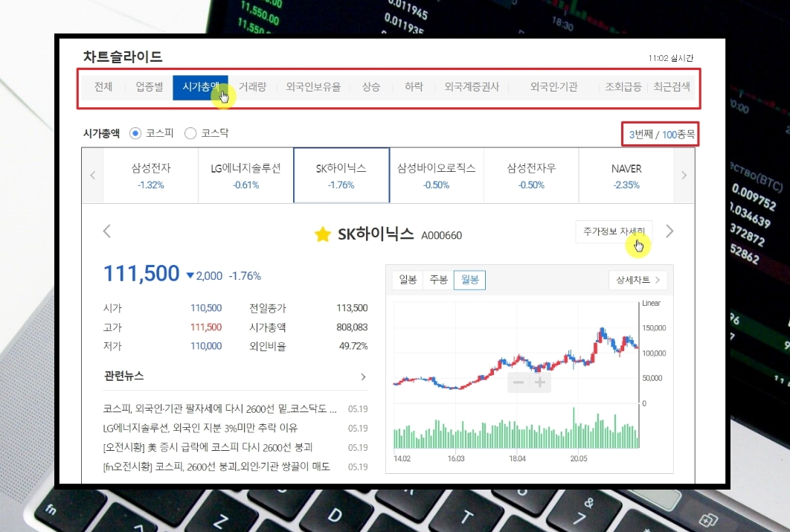
Task: Choose the 코스닥 radio button
Action: (190, 133)
